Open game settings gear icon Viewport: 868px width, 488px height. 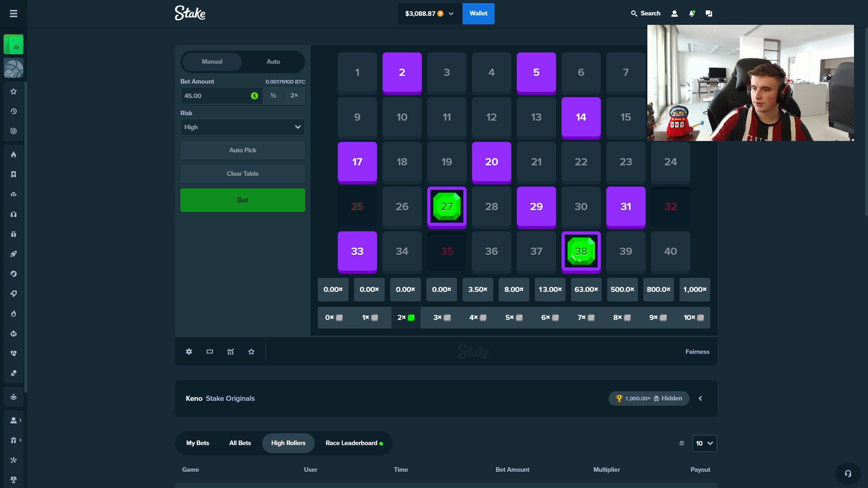[x=189, y=352]
